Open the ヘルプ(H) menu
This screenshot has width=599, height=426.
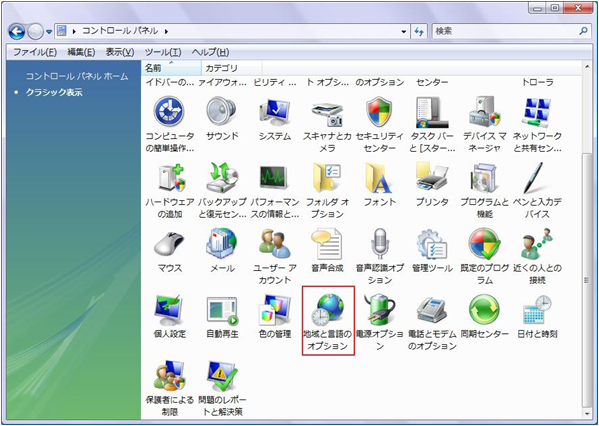coord(210,52)
